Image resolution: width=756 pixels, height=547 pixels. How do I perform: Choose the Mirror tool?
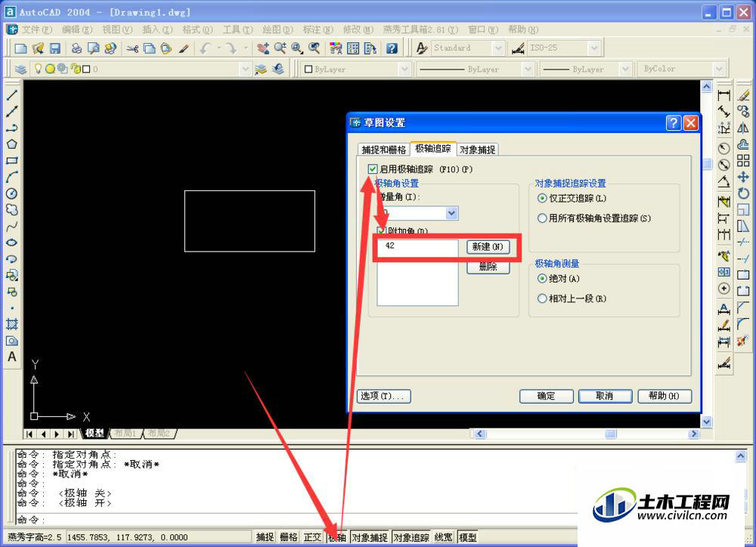(743, 128)
